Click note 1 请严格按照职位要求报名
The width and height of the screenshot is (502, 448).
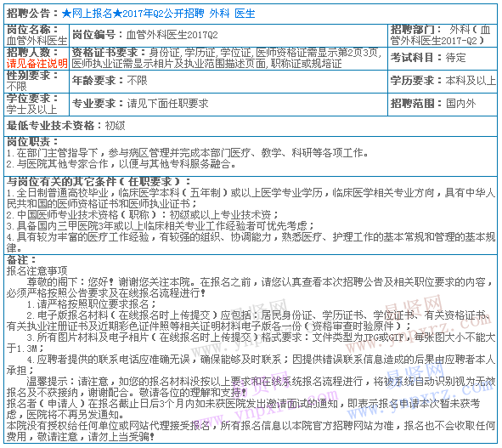point(92,304)
